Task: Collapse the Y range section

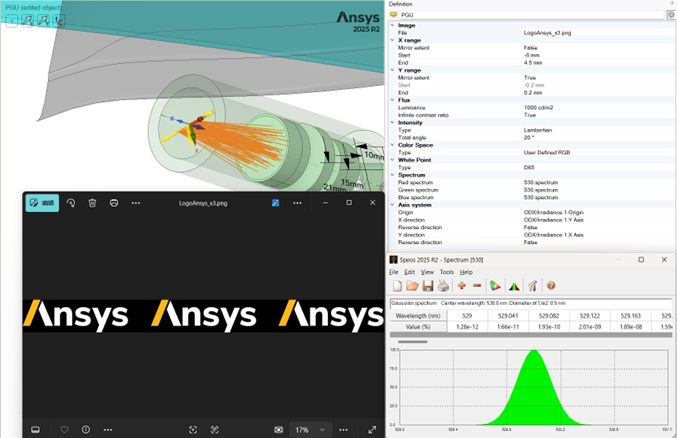Action: point(392,70)
